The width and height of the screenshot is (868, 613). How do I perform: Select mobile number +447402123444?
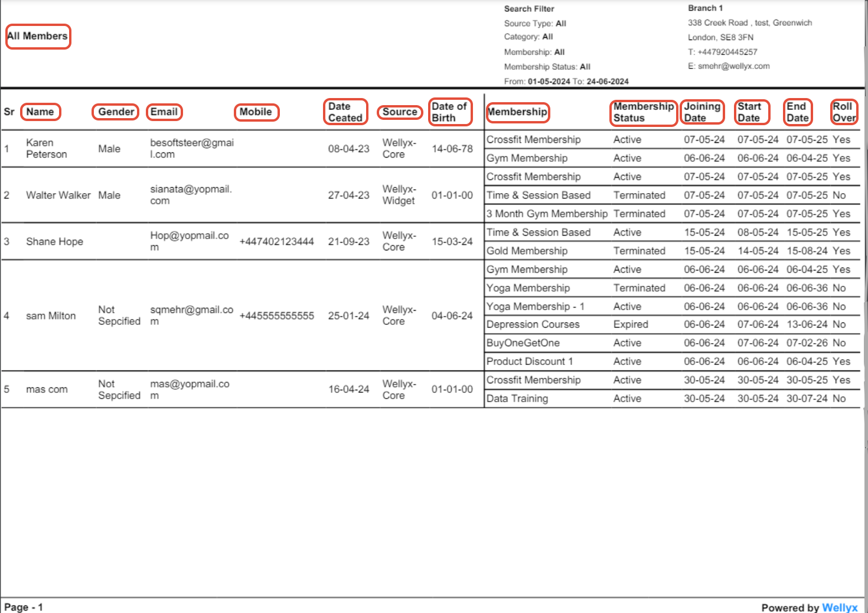(276, 242)
